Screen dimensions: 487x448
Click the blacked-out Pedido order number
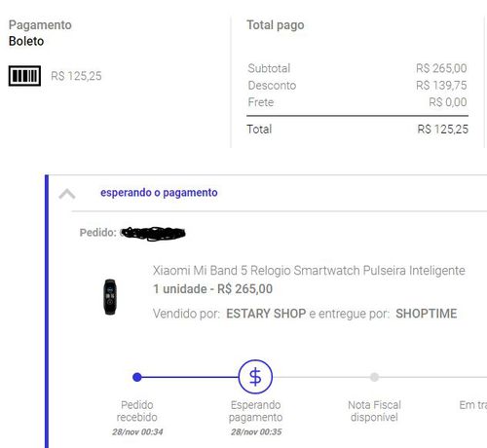(x=153, y=234)
